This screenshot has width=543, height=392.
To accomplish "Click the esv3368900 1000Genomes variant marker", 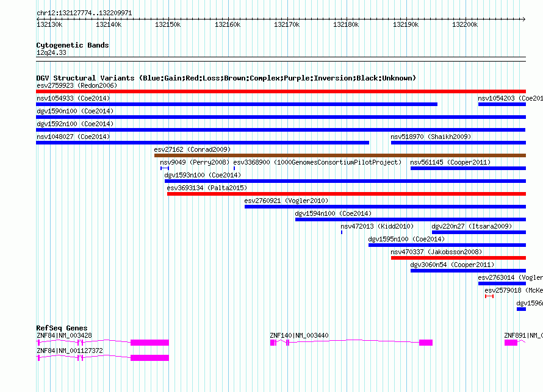I will click(234, 168).
